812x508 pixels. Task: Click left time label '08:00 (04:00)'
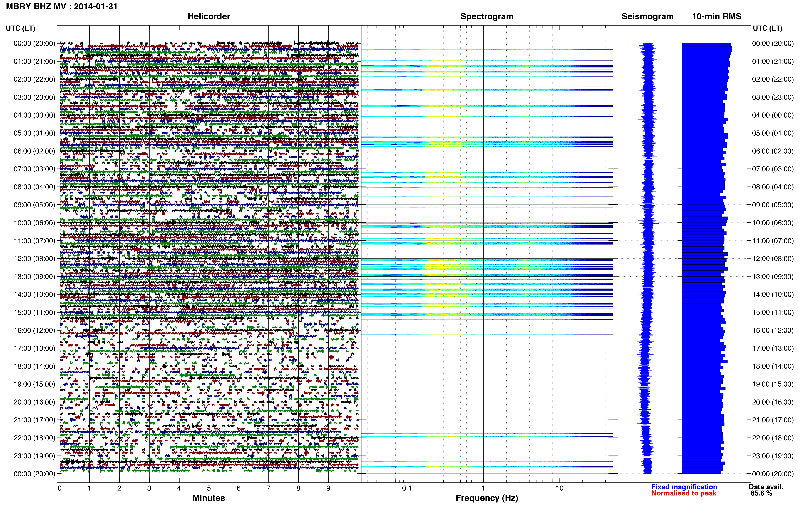[x=34, y=187]
